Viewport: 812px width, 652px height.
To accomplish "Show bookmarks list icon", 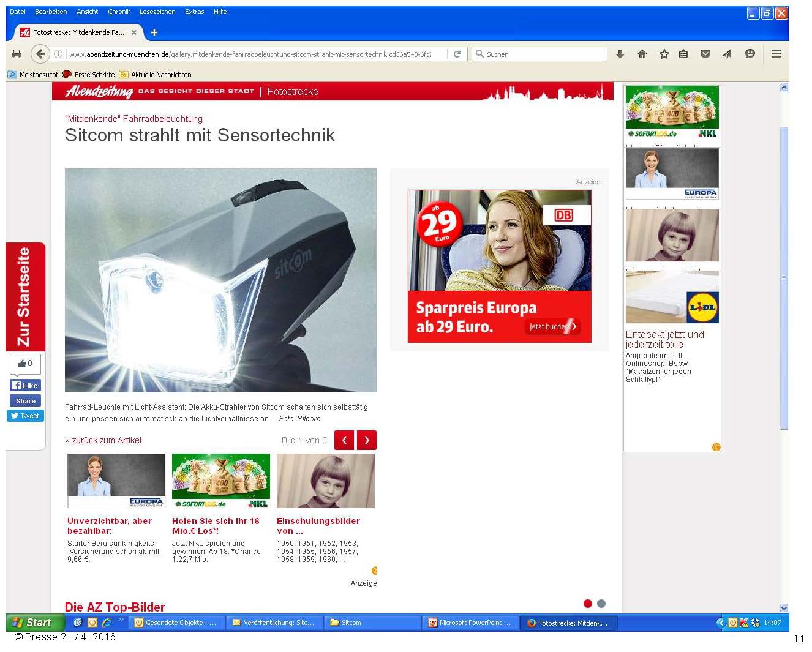I will click(683, 54).
